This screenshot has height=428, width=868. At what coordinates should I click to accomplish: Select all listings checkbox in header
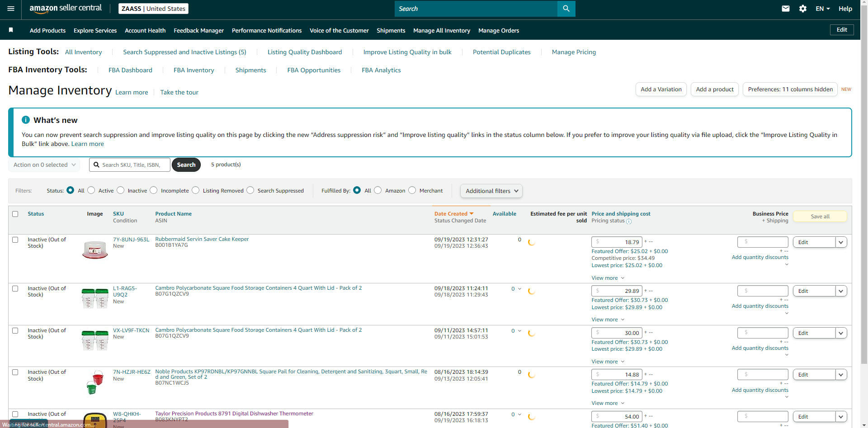coord(15,214)
